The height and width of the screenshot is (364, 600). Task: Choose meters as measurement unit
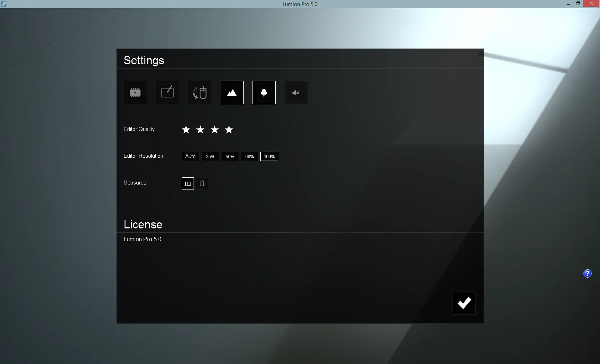point(188,183)
